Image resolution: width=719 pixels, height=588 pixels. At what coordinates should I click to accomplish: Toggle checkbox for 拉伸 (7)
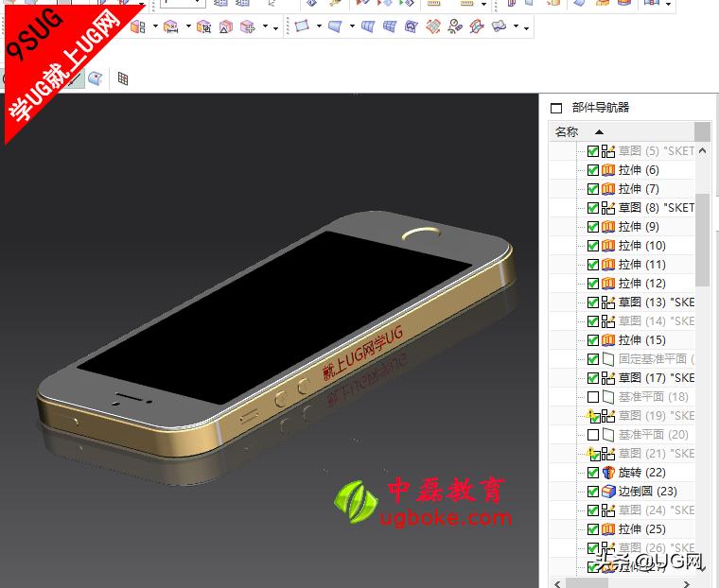[593, 189]
